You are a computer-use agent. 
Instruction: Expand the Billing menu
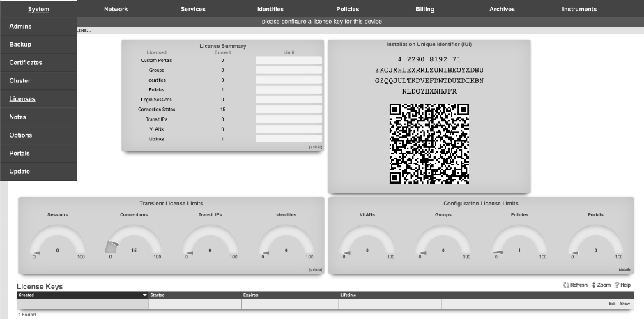[424, 9]
